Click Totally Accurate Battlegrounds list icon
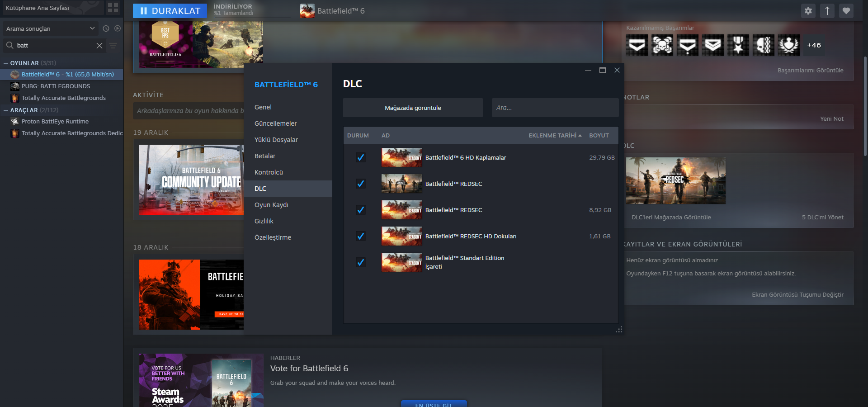Image resolution: width=868 pixels, height=407 pixels. (15, 98)
